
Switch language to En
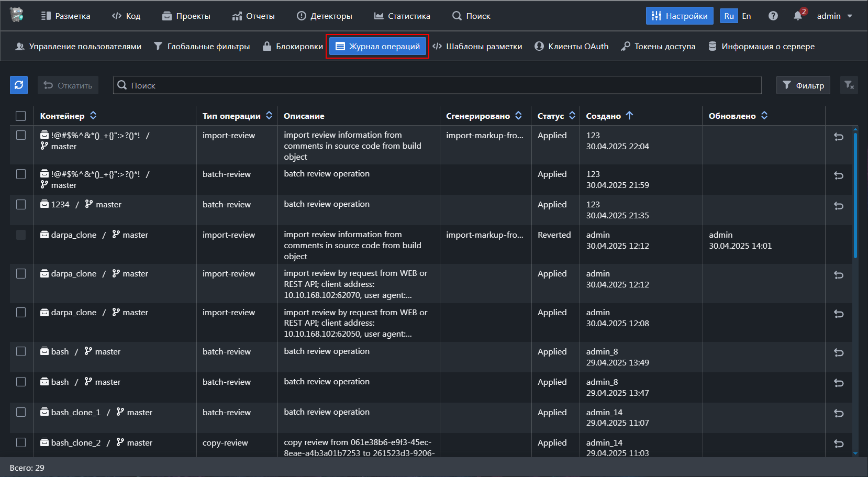(747, 16)
